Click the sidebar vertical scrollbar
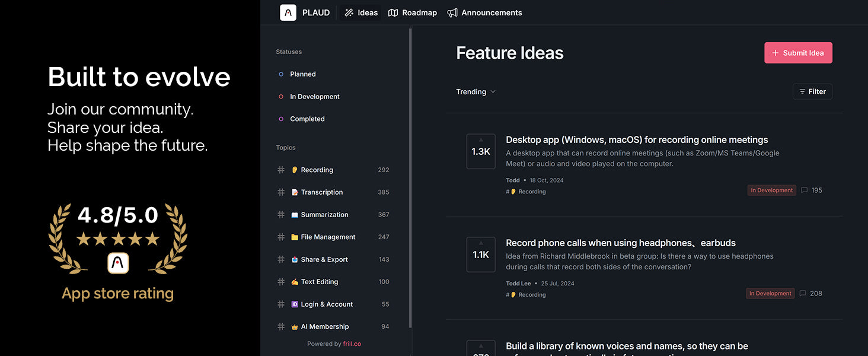Screen dimensions: 868x356 [x=410, y=178]
